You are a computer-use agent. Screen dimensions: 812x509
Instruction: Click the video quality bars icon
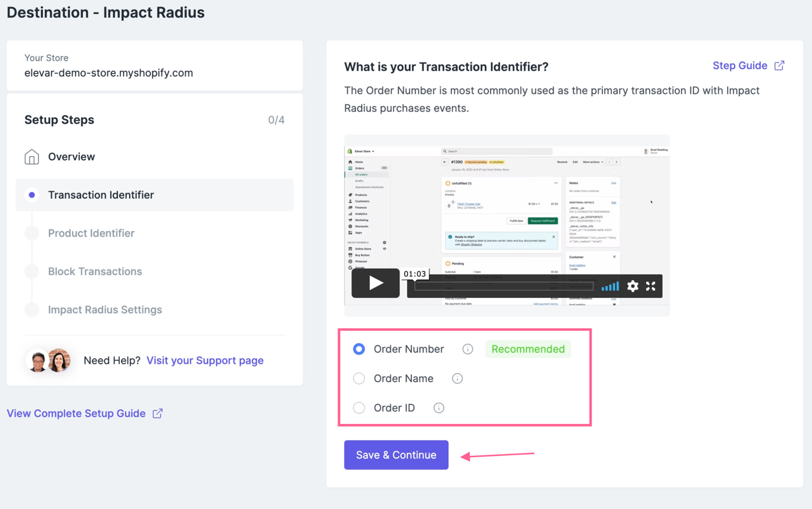[610, 285]
